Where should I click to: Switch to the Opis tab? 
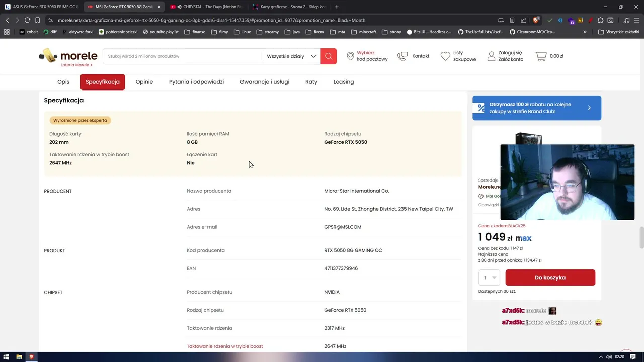[x=63, y=82]
